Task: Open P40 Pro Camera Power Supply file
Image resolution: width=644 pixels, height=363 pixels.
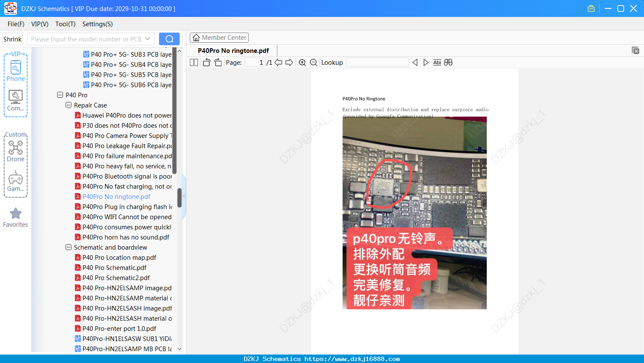Action: pyautogui.click(x=127, y=135)
